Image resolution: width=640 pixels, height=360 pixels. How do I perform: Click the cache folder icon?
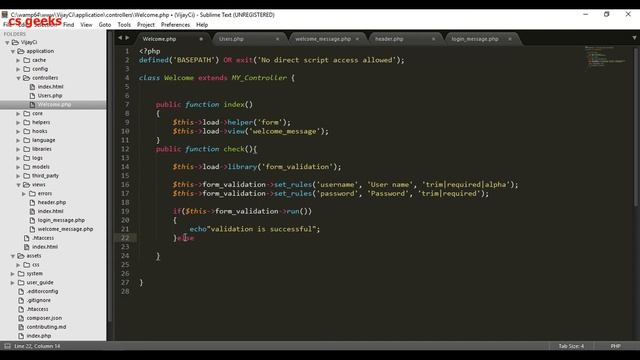(x=27, y=60)
